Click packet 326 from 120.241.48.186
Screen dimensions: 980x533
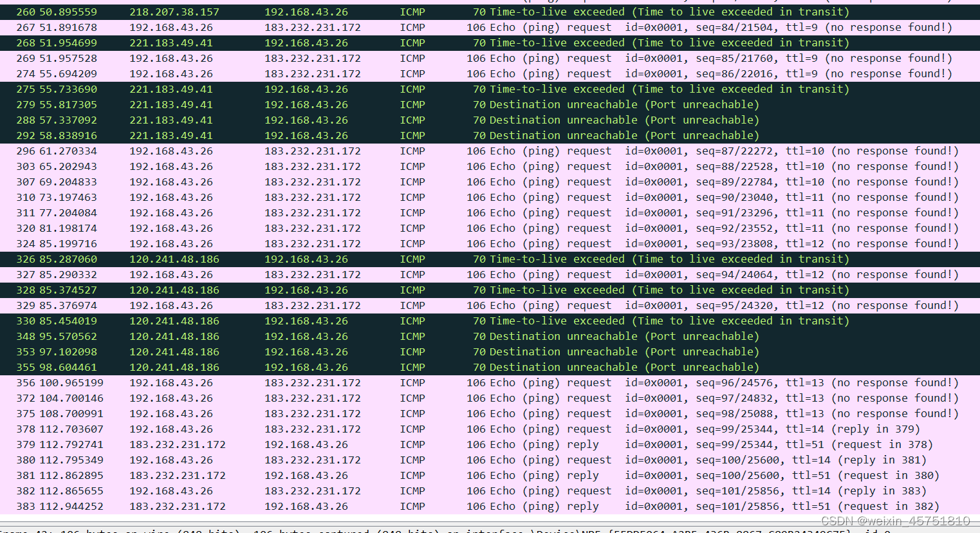click(490, 259)
